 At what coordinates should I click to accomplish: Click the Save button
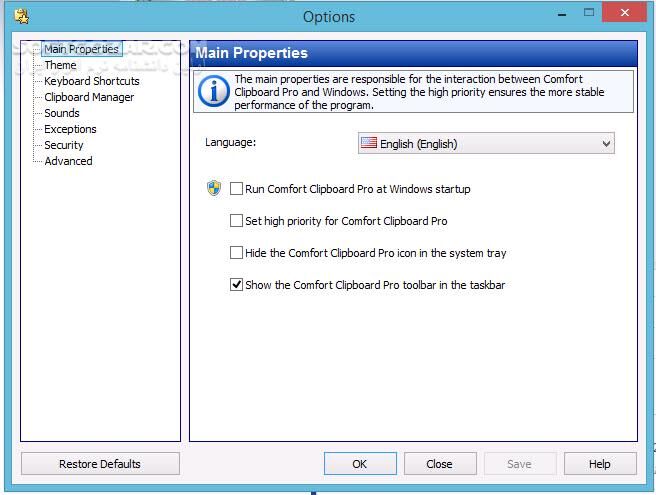pos(520,464)
